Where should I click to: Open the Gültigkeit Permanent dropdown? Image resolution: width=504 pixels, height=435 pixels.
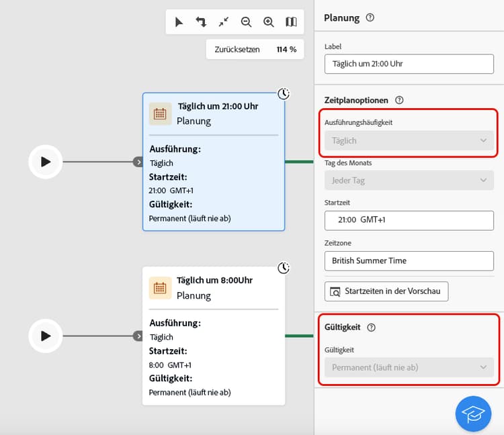click(x=409, y=367)
